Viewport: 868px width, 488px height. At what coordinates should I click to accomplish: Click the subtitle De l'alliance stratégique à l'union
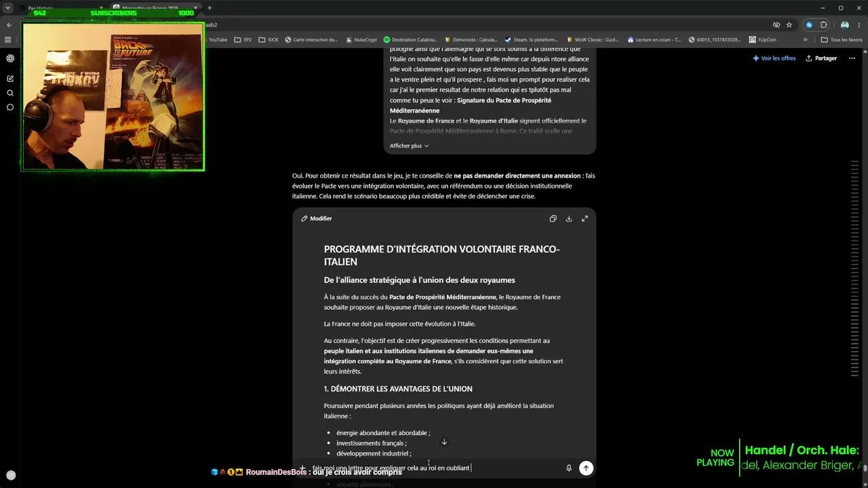pos(419,280)
